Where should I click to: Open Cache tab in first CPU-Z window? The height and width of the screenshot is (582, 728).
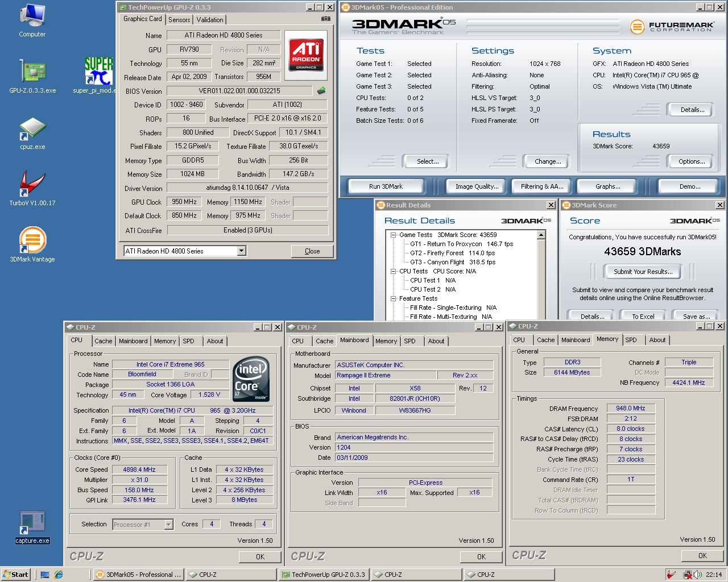point(103,341)
